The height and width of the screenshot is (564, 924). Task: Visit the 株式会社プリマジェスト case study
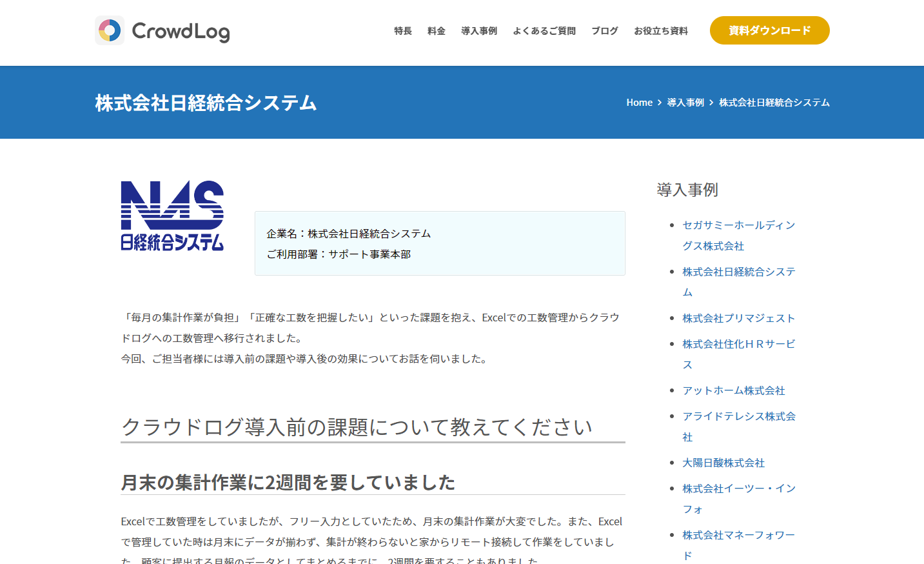coord(738,318)
